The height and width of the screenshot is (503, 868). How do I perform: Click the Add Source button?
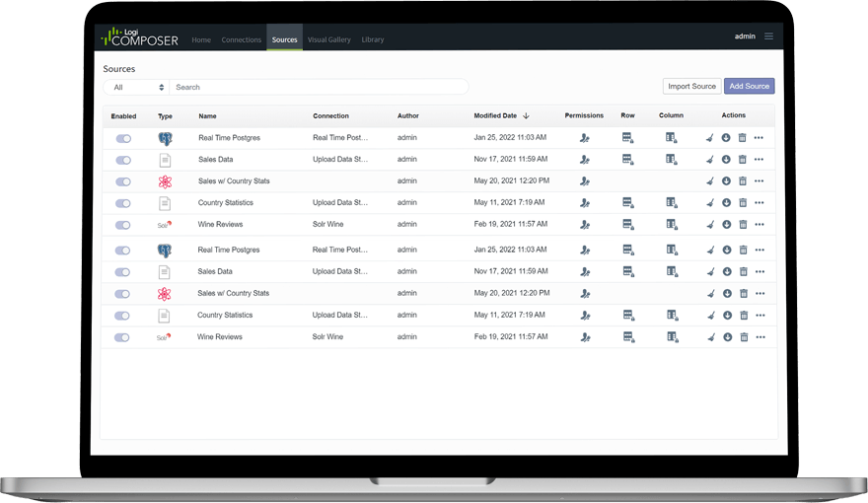749,87
